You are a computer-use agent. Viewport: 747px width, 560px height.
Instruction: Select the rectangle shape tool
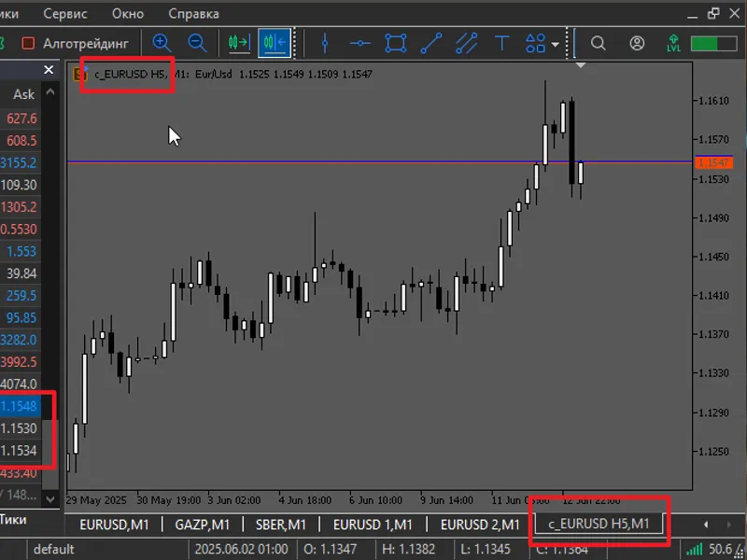(x=396, y=43)
